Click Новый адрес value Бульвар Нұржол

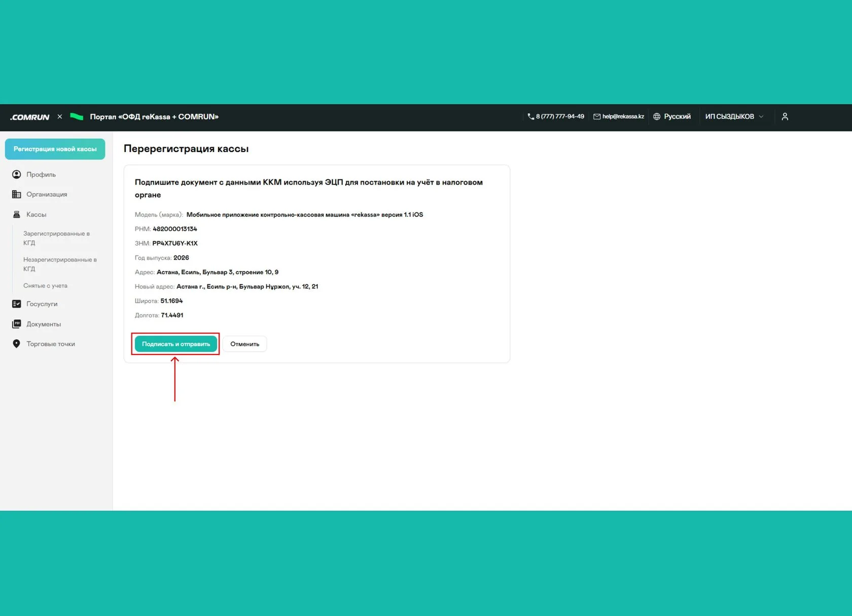pyautogui.click(x=247, y=286)
